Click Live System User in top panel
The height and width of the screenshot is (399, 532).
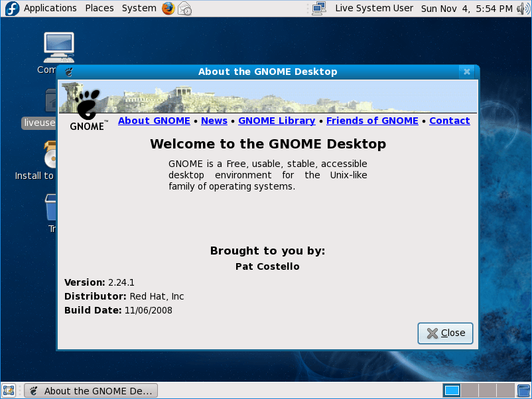(x=374, y=9)
